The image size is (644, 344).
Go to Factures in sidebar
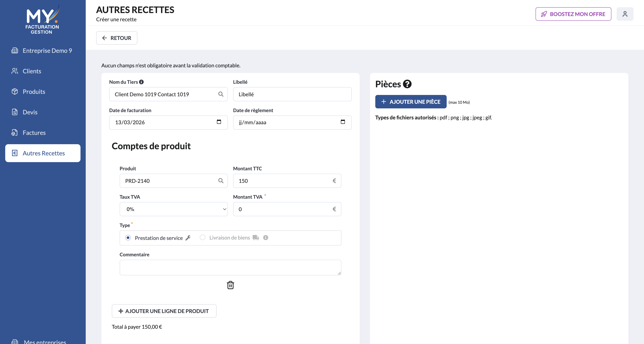click(43, 133)
